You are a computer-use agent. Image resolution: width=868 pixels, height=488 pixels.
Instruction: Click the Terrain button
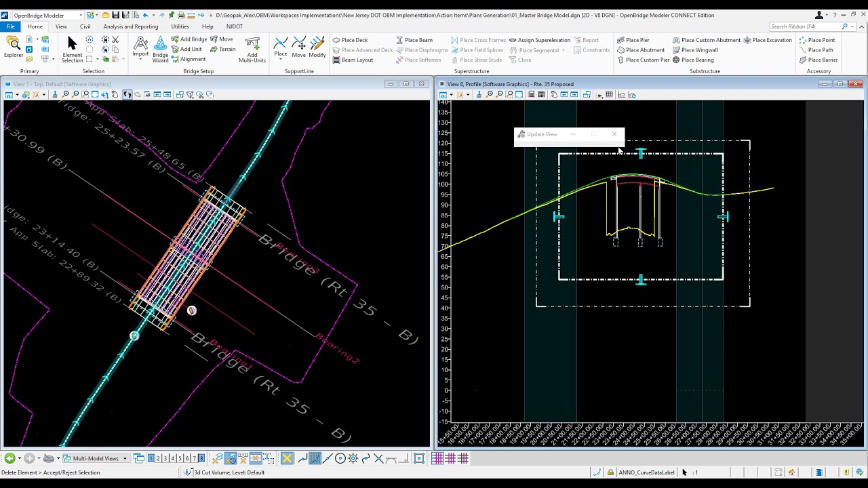223,49
